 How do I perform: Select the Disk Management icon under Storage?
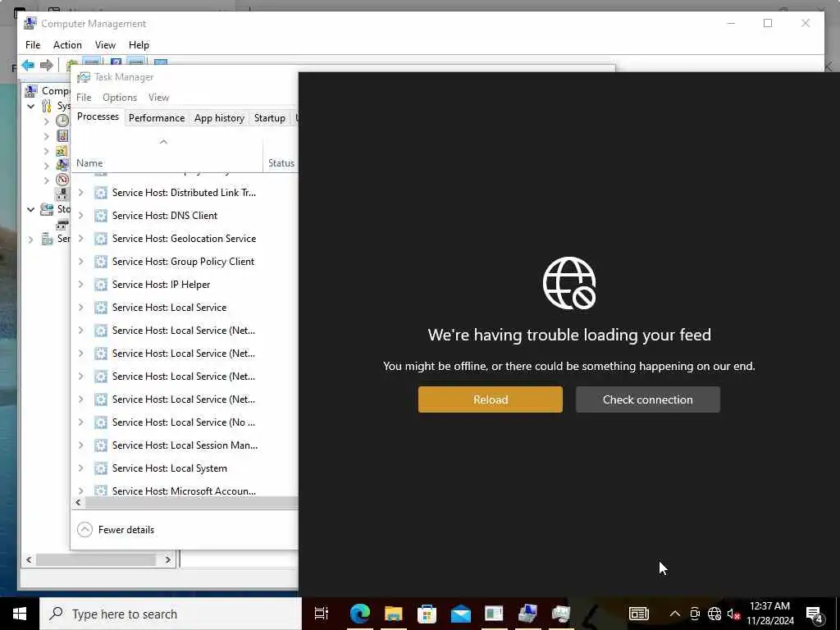coord(62,225)
